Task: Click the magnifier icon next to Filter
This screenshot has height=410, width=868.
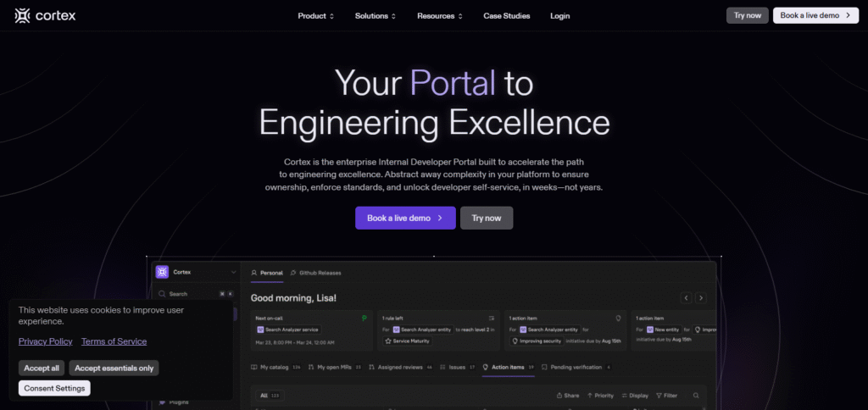Action: tap(696, 396)
